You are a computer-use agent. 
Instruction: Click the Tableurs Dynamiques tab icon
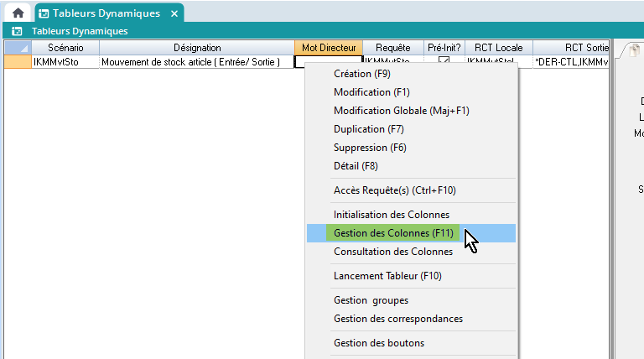44,13
